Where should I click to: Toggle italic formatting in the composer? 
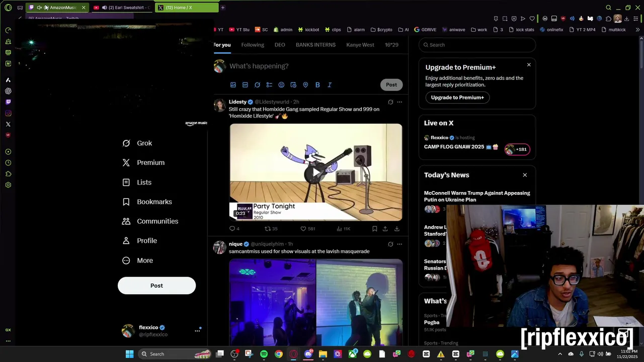coord(330,85)
